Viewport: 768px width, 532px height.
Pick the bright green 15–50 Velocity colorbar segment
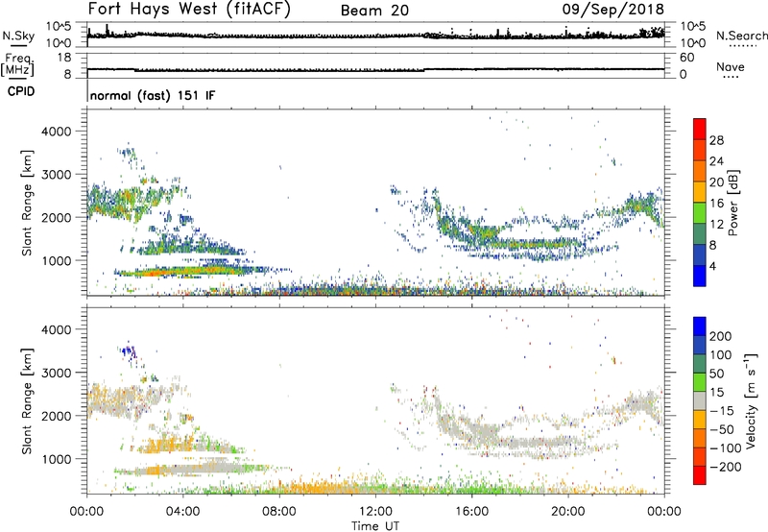[700, 382]
